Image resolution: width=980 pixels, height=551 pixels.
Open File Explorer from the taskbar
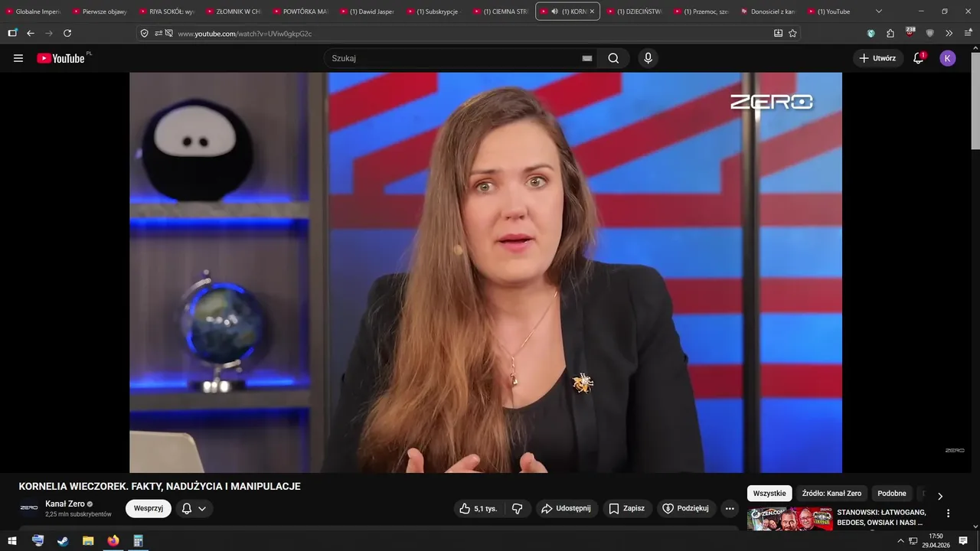pos(88,541)
